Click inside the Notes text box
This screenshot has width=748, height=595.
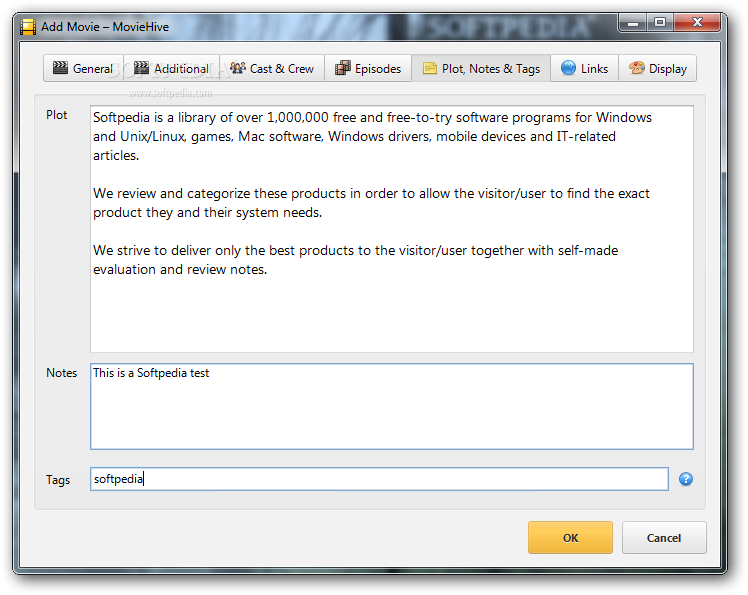392,407
